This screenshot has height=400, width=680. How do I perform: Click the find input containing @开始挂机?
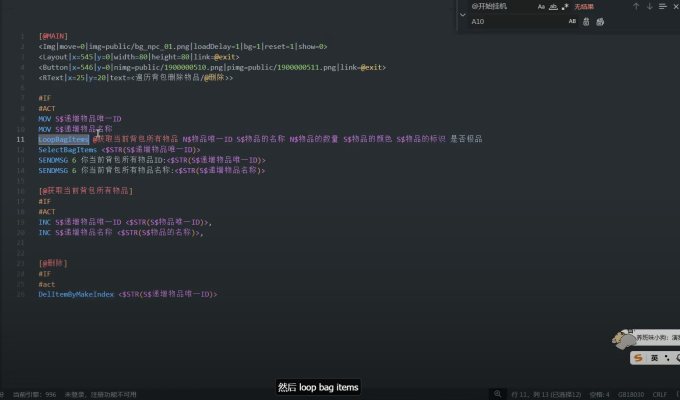(x=500, y=6)
